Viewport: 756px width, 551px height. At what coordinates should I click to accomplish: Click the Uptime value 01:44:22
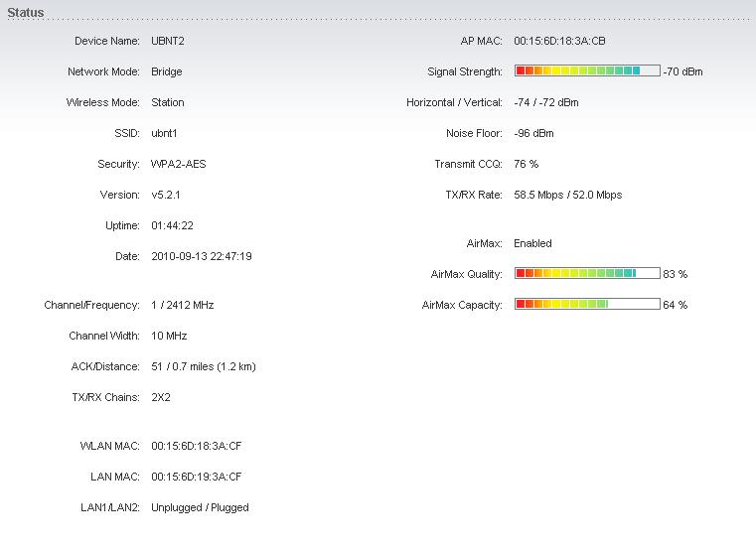tap(172, 226)
